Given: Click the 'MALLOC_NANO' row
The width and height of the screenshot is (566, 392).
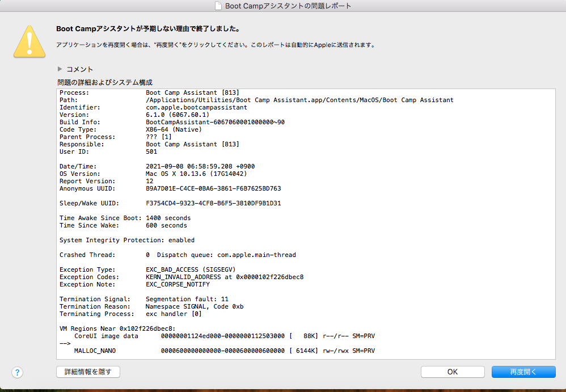Looking at the screenshot, I should [x=225, y=351].
